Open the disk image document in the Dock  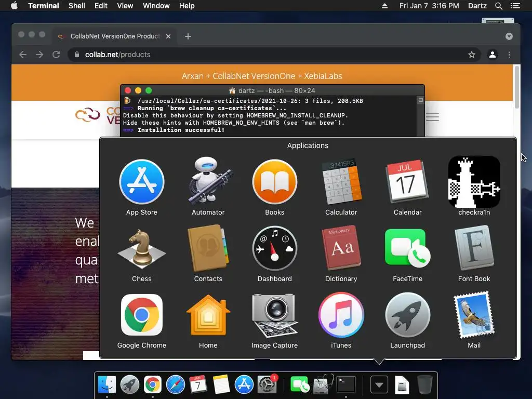click(x=402, y=385)
